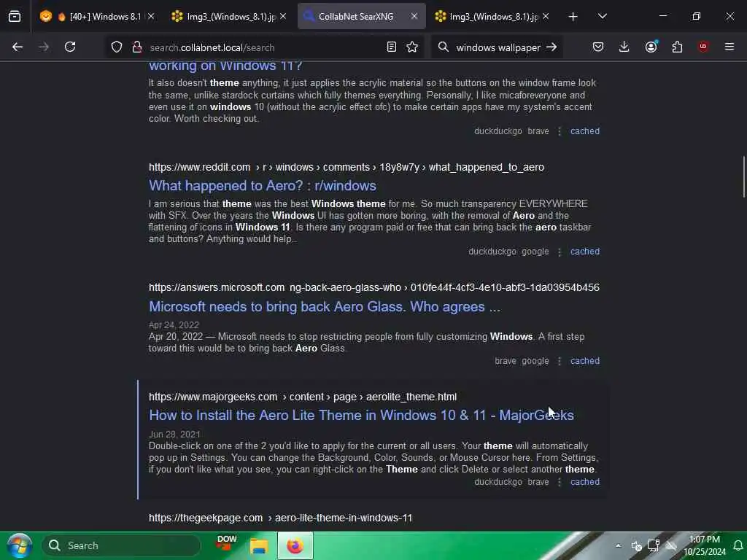This screenshot has width=747, height=560.
Task: Open 'Microsoft needs to bring back Aero Glass' result
Action: coord(325,307)
